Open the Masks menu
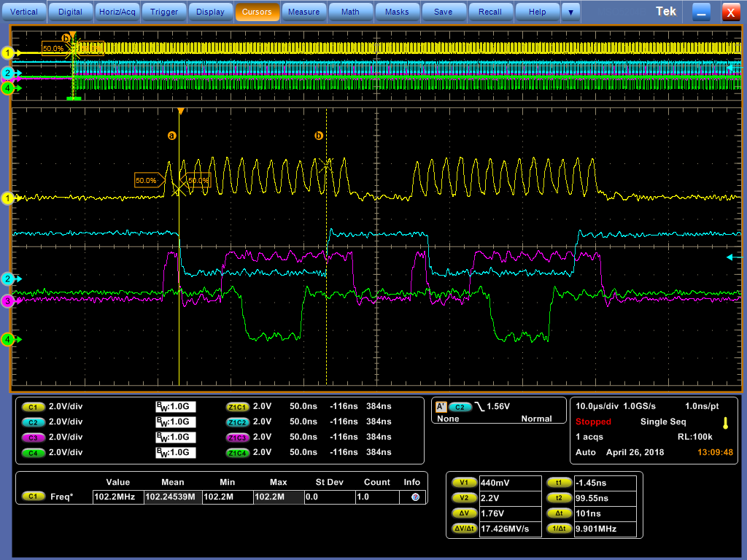 pos(397,12)
